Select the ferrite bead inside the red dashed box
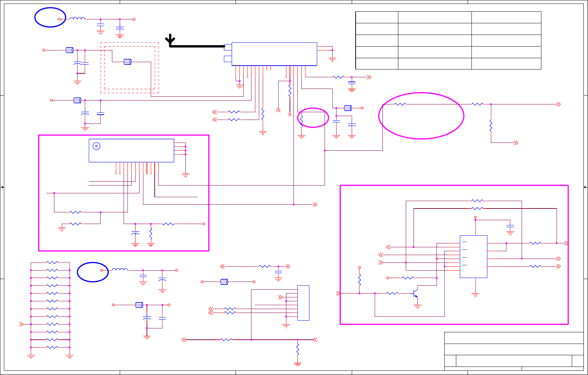This screenshot has height=375, width=588. (127, 62)
